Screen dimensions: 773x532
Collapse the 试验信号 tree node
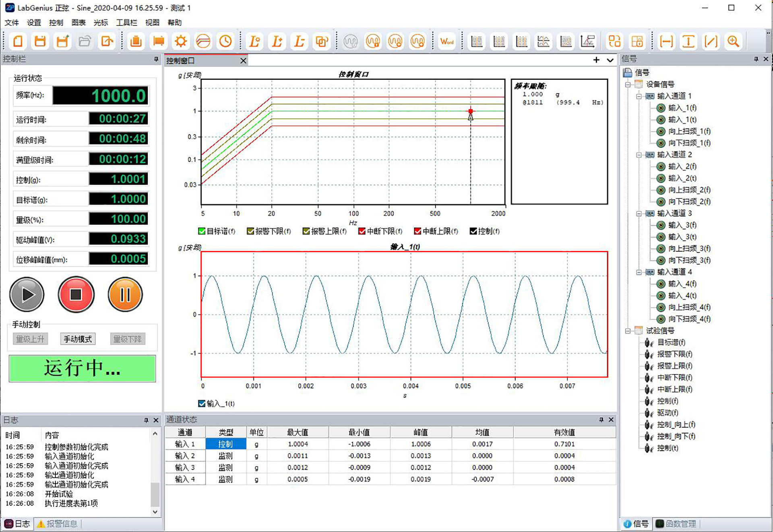point(628,331)
